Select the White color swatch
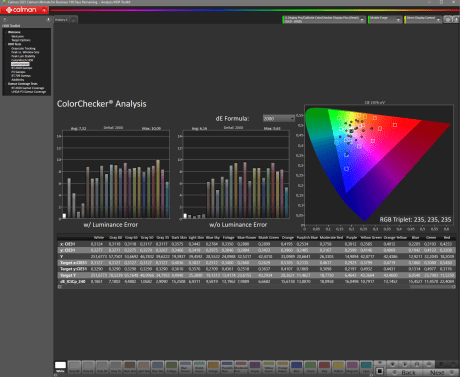This screenshot has width=460, height=377. 60,367
